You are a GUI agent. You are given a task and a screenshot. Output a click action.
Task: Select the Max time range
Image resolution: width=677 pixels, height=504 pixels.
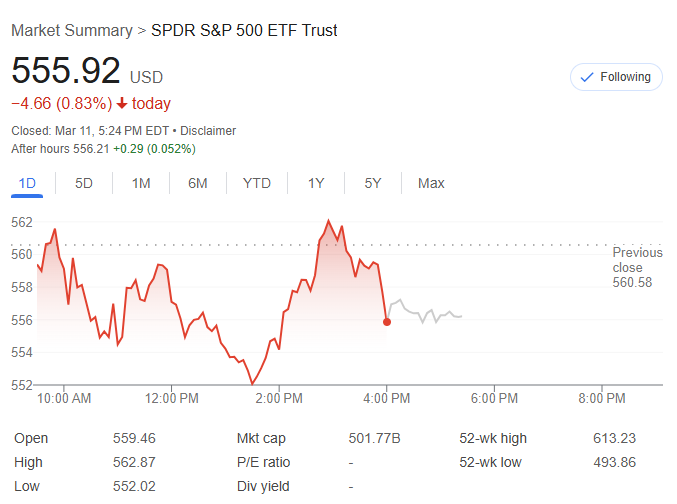click(x=431, y=183)
